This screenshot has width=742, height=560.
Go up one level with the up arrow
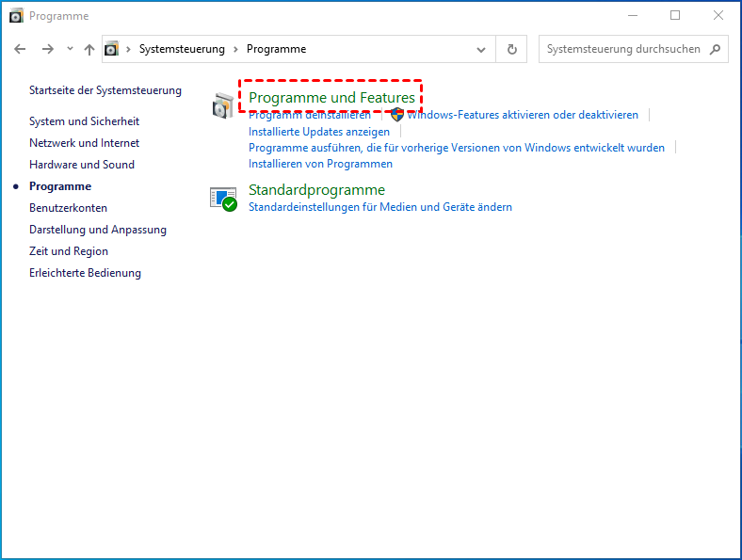pos(89,49)
